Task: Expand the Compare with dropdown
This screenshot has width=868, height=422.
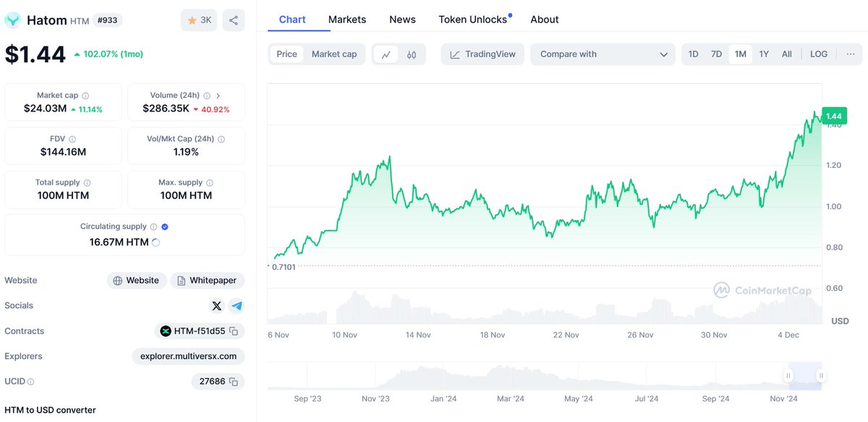Action: pos(603,54)
